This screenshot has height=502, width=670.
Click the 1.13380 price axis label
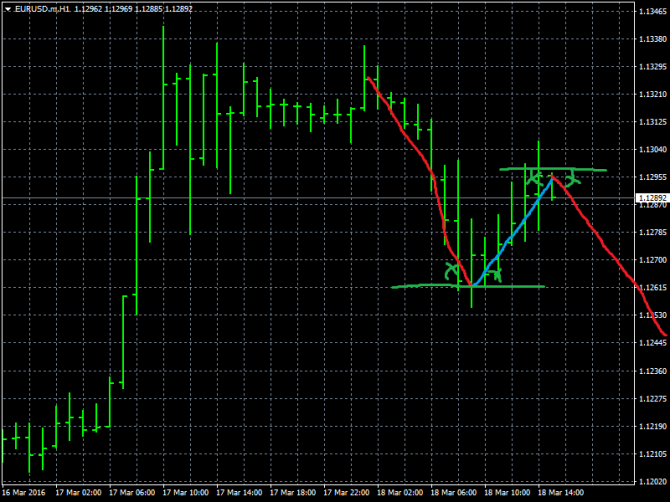coord(652,39)
